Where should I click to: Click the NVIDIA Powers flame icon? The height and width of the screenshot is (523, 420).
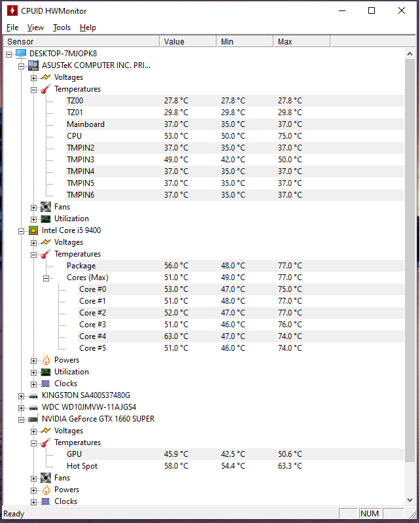pyautogui.click(x=46, y=490)
